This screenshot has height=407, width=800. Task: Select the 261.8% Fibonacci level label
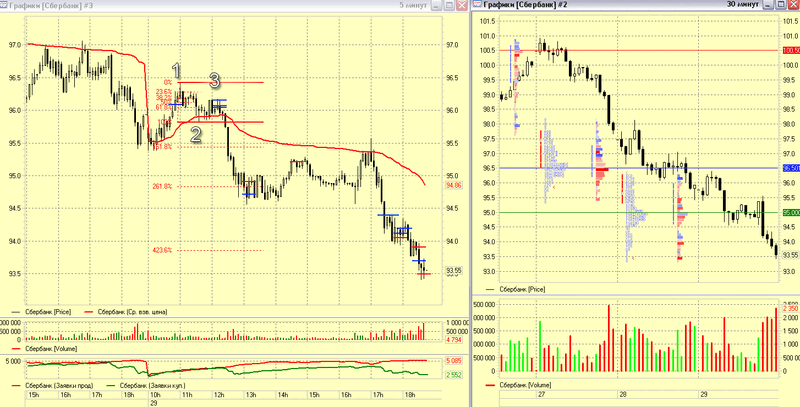(x=162, y=187)
